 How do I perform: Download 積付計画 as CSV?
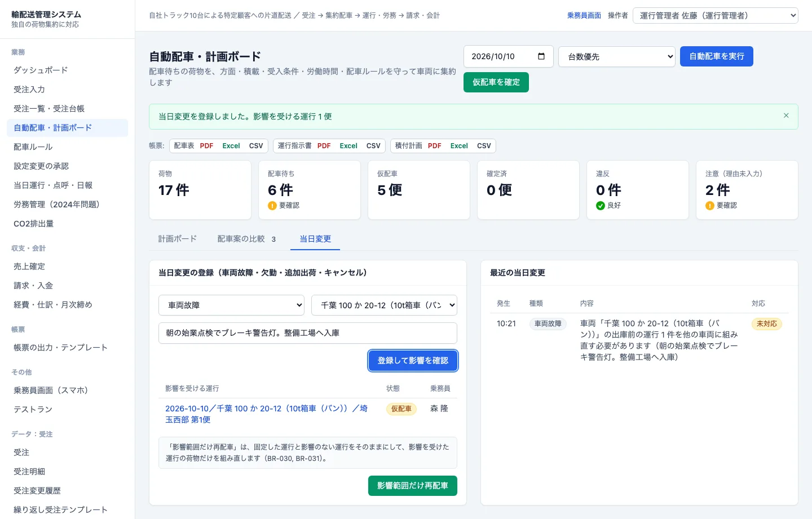tap(484, 146)
